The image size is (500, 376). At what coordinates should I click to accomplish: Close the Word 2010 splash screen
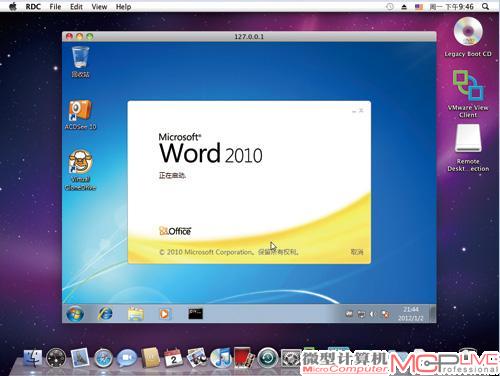[x=361, y=110]
